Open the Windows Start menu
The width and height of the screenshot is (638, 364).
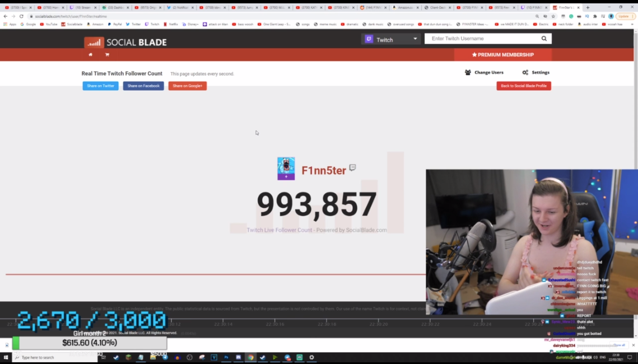[6, 357]
